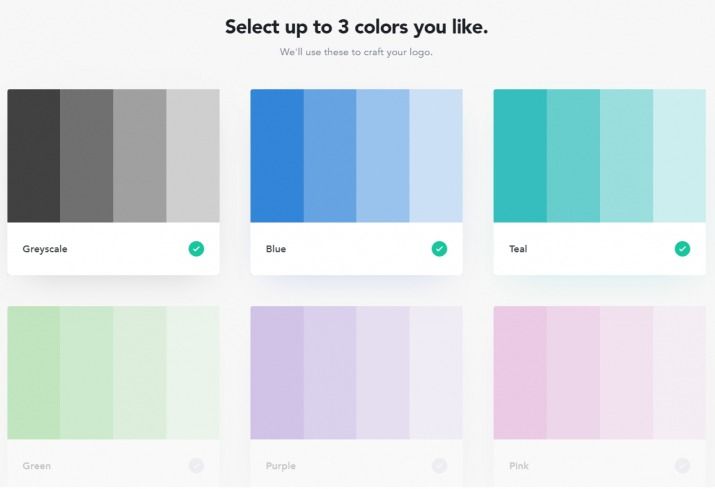This screenshot has height=489, width=715.
Task: Click the darkest grey swatch
Action: (34, 156)
